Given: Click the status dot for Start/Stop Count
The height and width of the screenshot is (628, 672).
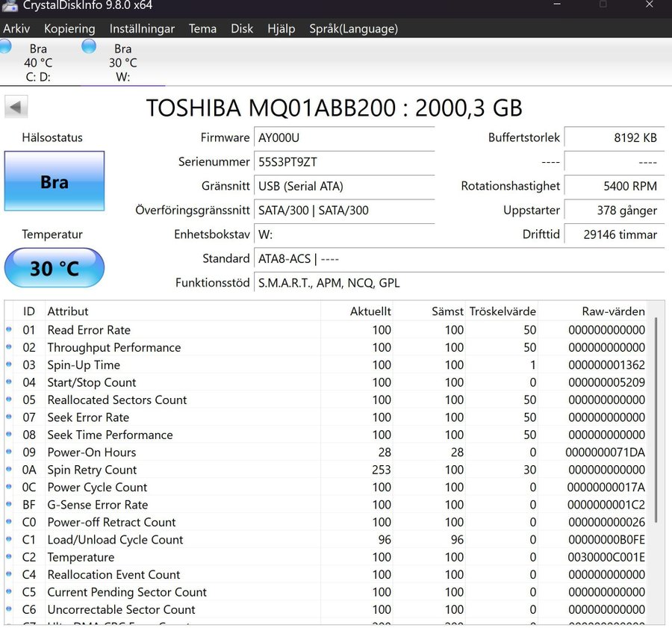Looking at the screenshot, I should [8, 382].
